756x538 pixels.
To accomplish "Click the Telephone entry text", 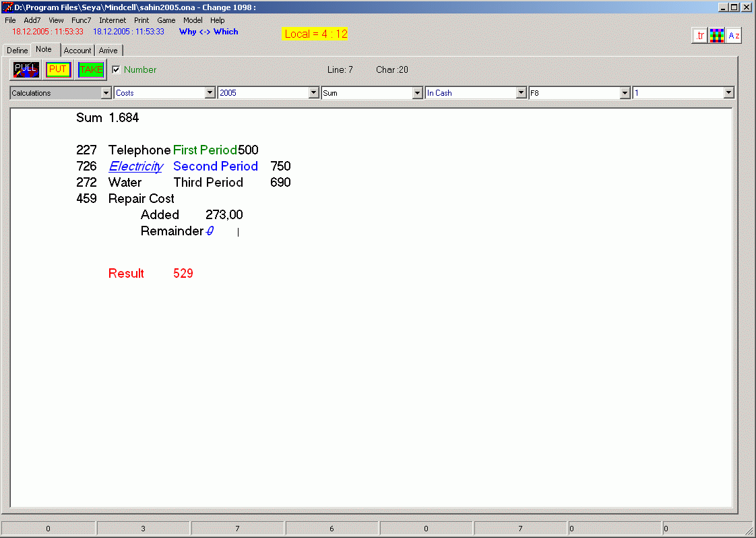I will [x=139, y=150].
